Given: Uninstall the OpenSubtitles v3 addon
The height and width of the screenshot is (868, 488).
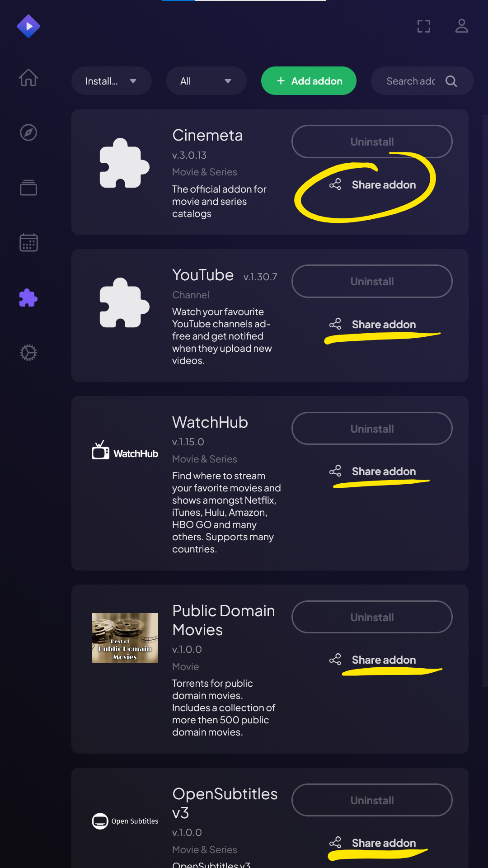Looking at the screenshot, I should tap(372, 800).
